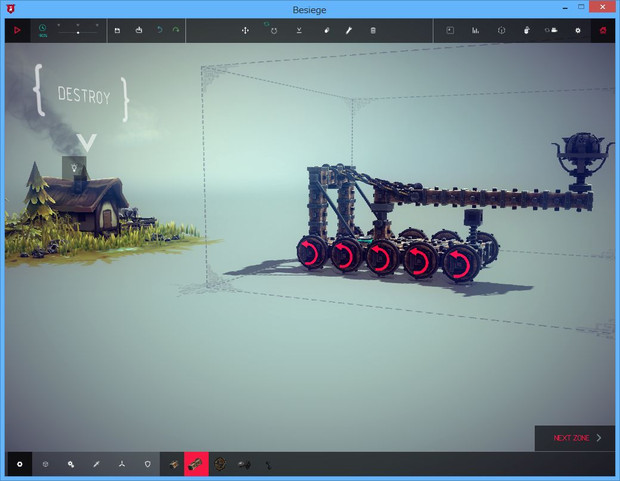
Task: Open the statistics bar chart icon
Action: coord(476,30)
